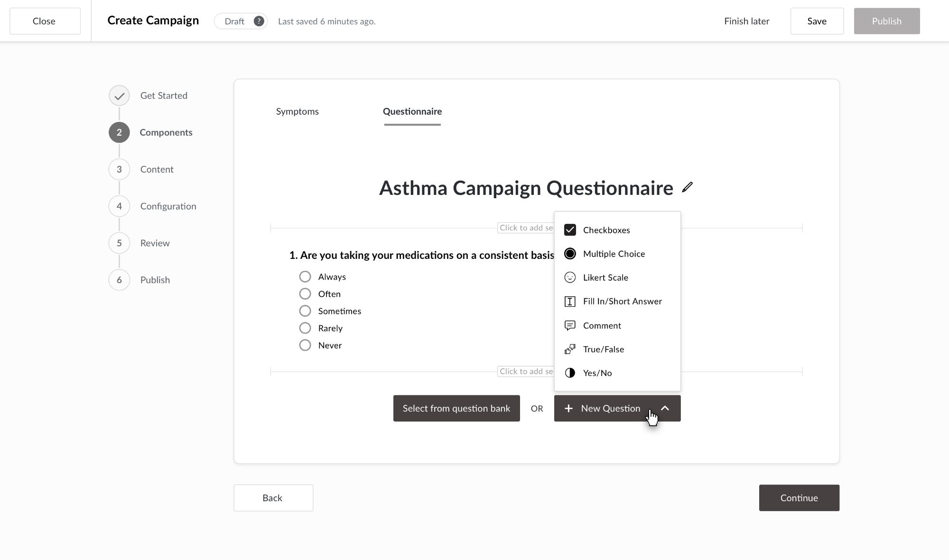Collapse the New Question dropdown chevron
This screenshot has height=560, width=949.
click(665, 408)
